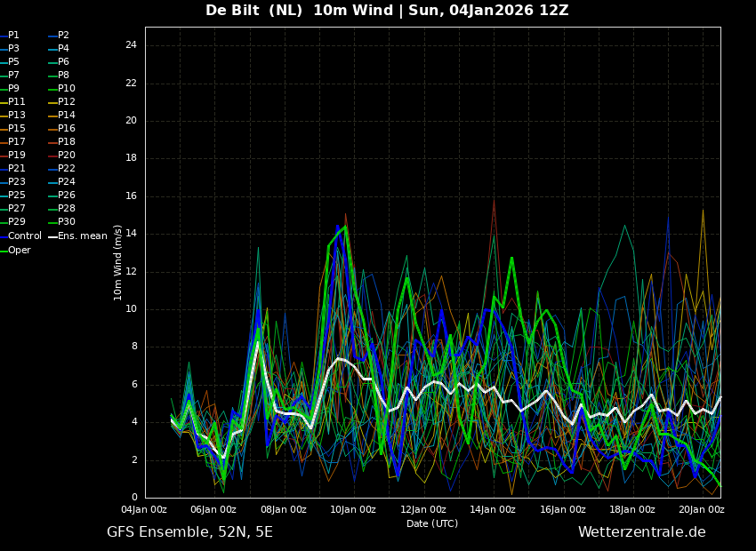This screenshot has width=756, height=551.
Task: Click the P22 legend entry
Action: [61, 169]
